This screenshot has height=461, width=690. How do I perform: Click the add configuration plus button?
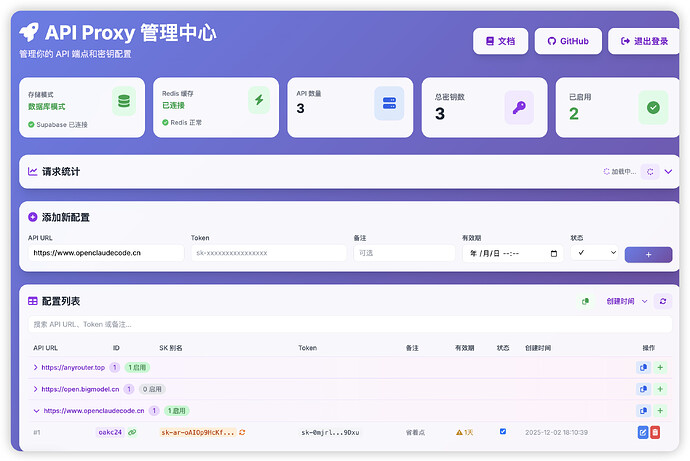click(648, 255)
